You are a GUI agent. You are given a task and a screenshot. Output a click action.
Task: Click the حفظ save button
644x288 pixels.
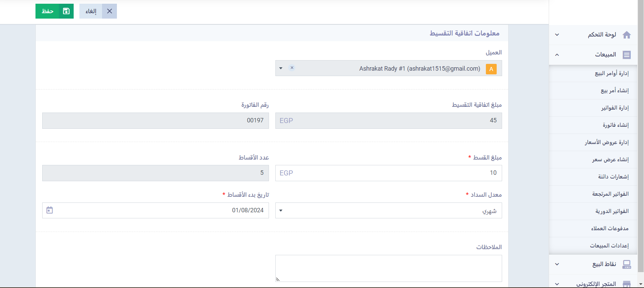point(48,11)
